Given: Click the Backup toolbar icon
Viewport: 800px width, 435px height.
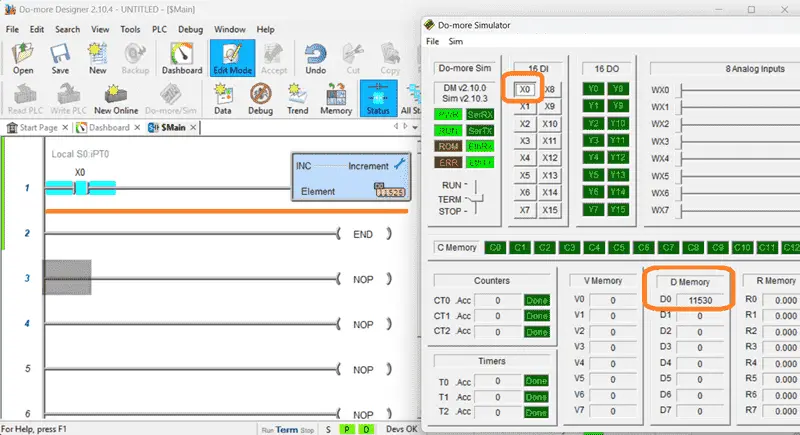Looking at the screenshot, I should point(135,59).
